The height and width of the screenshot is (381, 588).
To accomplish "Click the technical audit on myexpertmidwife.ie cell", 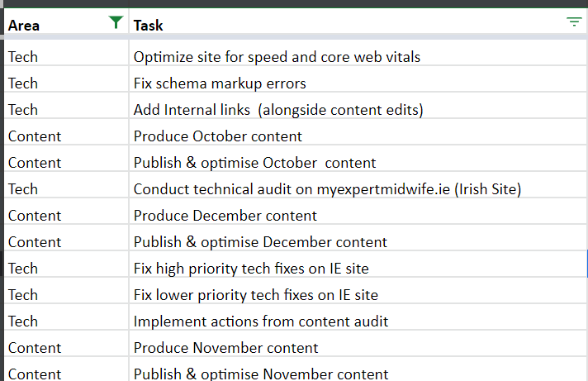I will pyautogui.click(x=327, y=189).
